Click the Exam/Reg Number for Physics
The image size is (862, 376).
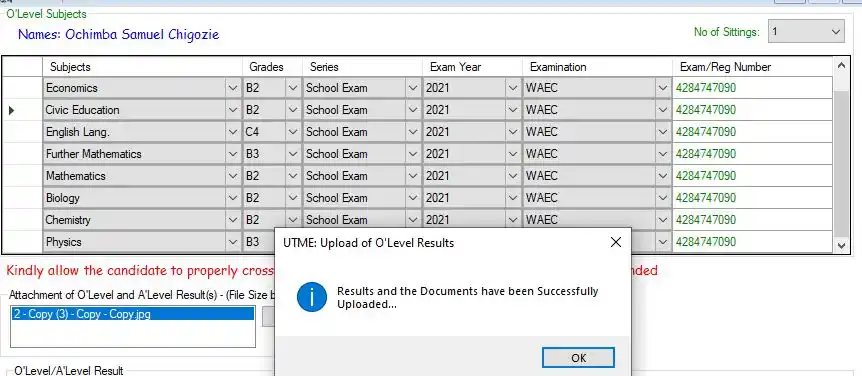pos(752,242)
